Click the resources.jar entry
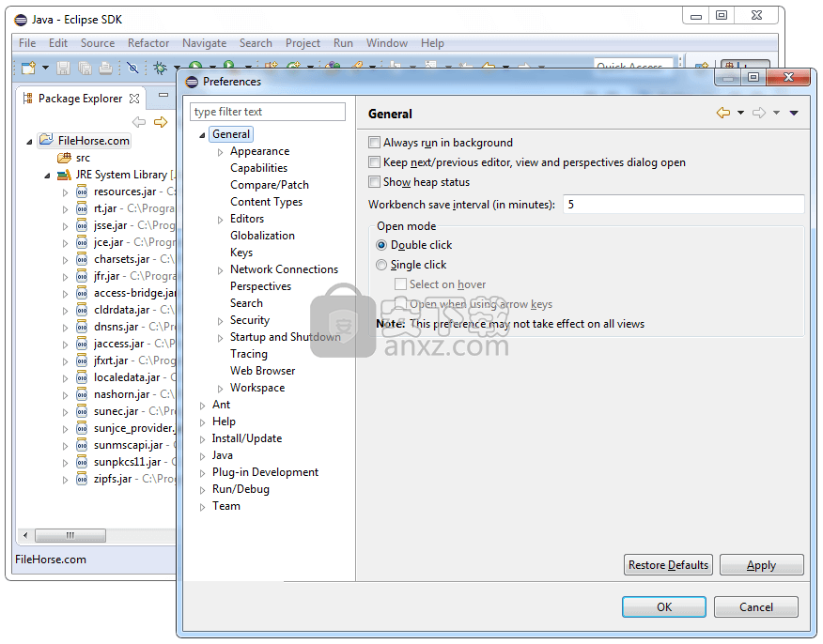823x644 pixels. [x=125, y=192]
